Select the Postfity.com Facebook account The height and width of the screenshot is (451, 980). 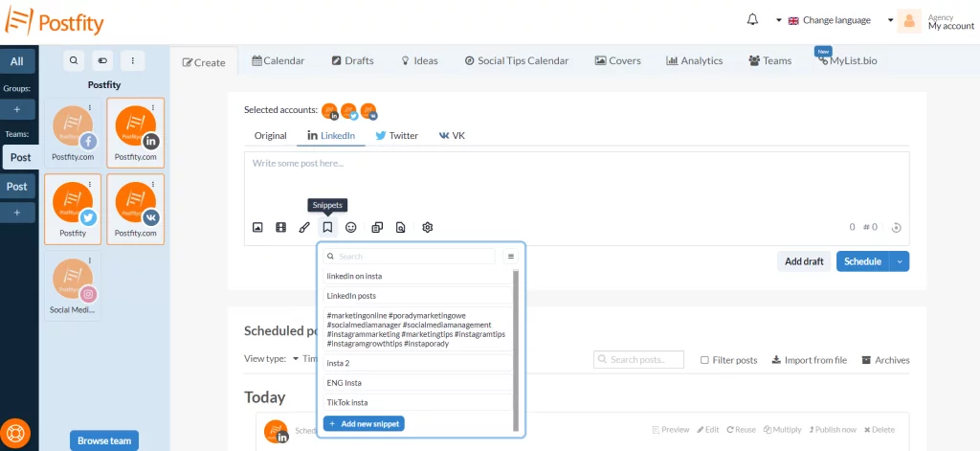73,132
